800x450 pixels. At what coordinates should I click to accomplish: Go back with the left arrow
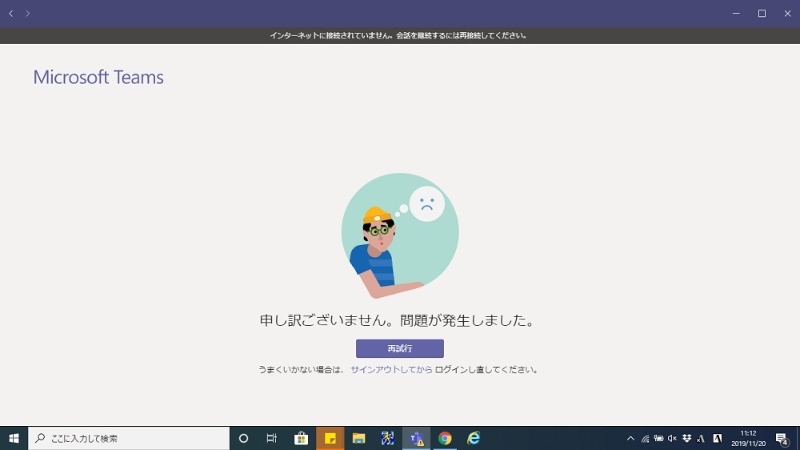coord(11,13)
